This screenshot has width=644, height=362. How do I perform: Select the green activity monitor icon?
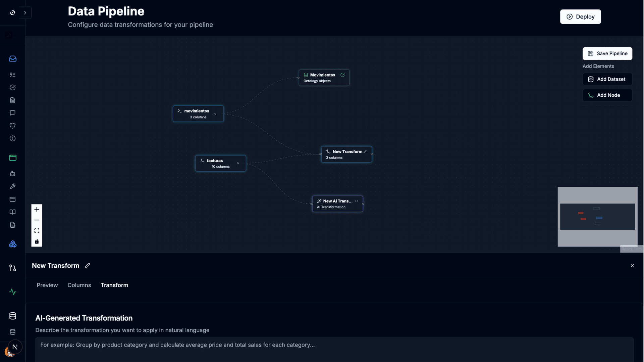coord(12,292)
